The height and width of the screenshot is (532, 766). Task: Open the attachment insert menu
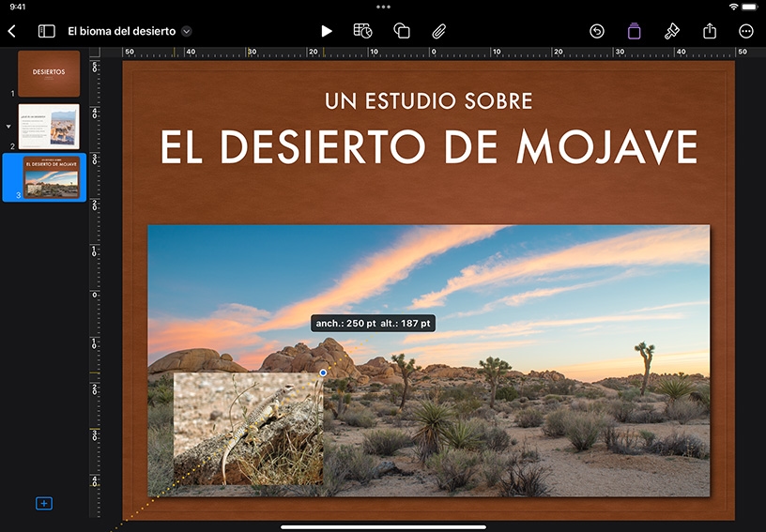click(x=439, y=31)
